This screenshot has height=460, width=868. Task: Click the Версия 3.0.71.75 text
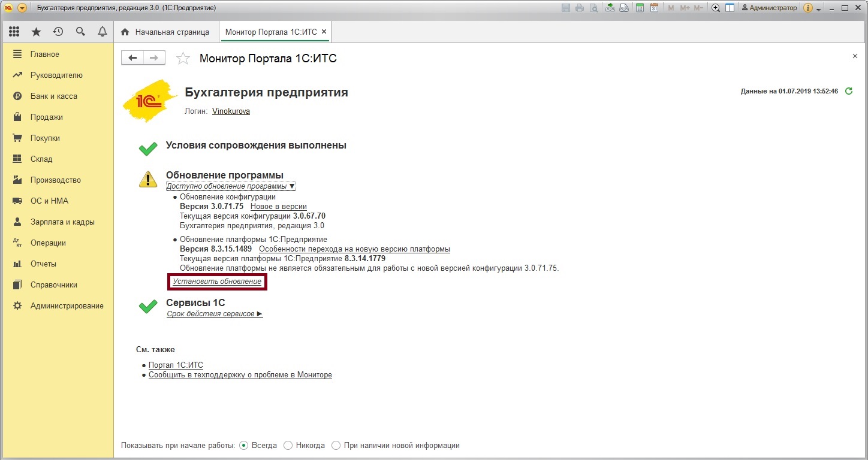(x=212, y=207)
